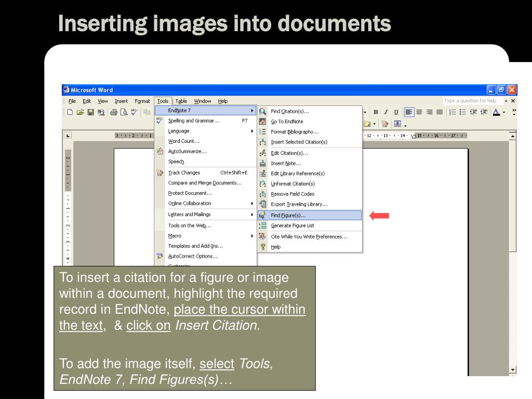Open the Table menu
The image size is (532, 399).
[181, 101]
